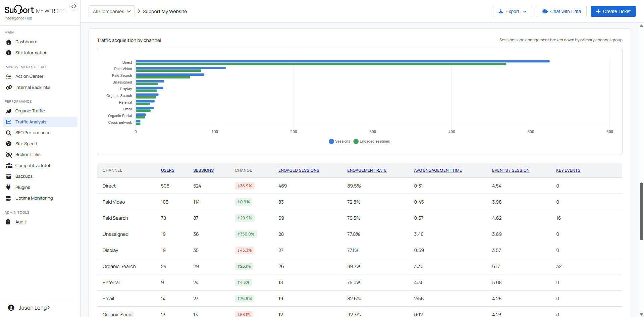Sort by AVG ENGAGEMENT TIME header

click(438, 170)
